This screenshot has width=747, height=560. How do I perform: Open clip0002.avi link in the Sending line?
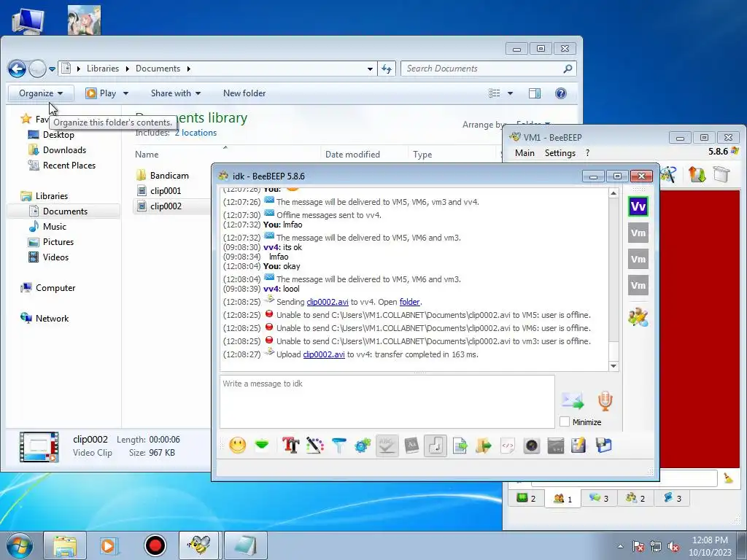328,302
